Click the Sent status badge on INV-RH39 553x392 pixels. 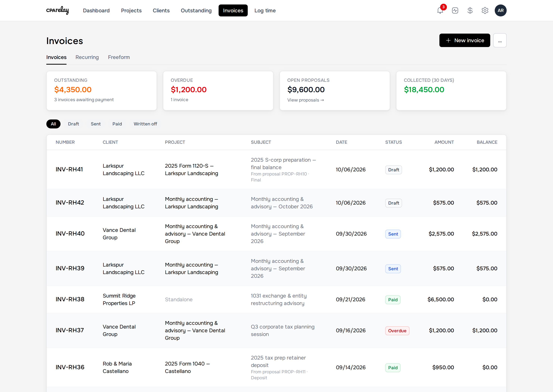pos(393,269)
